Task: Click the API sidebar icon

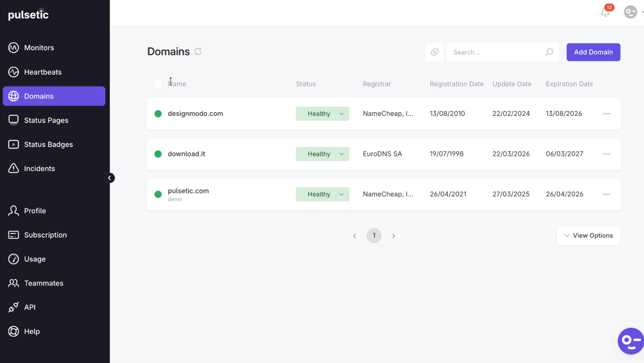Action: (13, 307)
